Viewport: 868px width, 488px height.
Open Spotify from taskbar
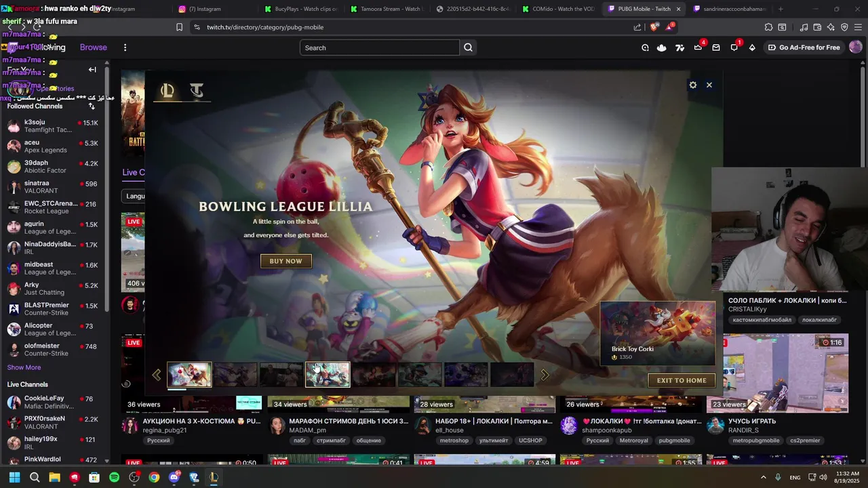click(114, 477)
